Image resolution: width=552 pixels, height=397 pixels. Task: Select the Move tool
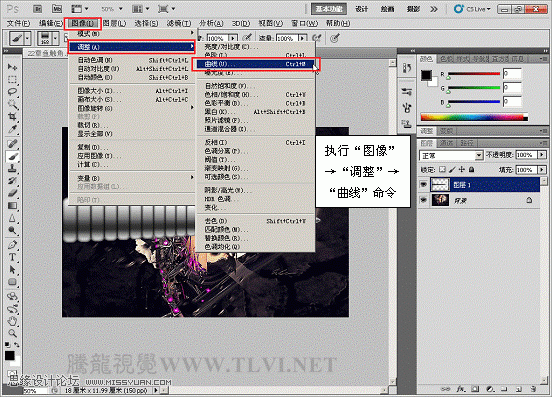pyautogui.click(x=12, y=67)
